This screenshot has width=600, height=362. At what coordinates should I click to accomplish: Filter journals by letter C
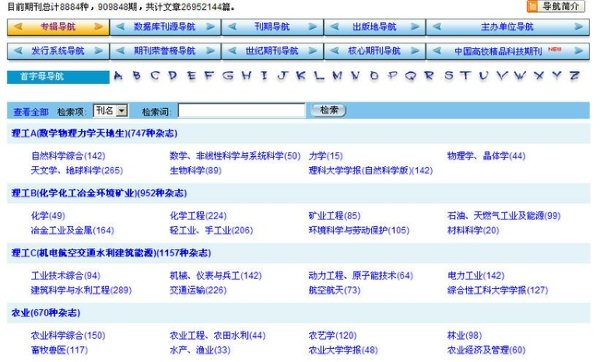pos(155,76)
